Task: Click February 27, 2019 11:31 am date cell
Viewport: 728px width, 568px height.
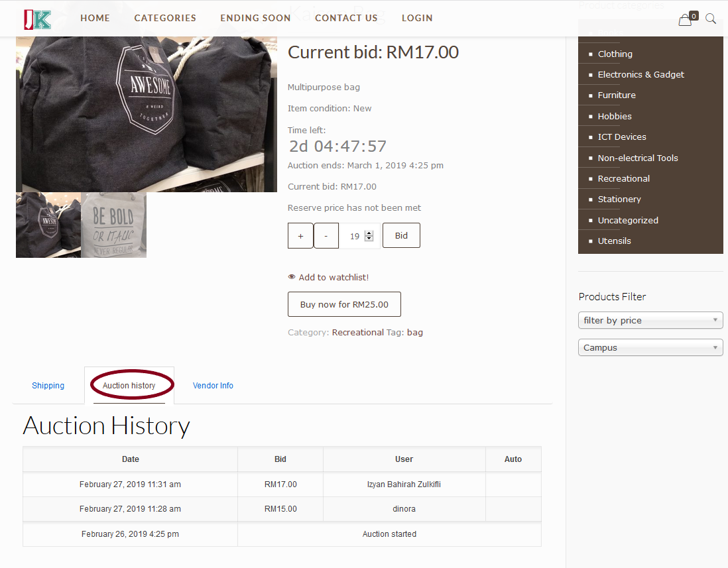Action: [130, 484]
